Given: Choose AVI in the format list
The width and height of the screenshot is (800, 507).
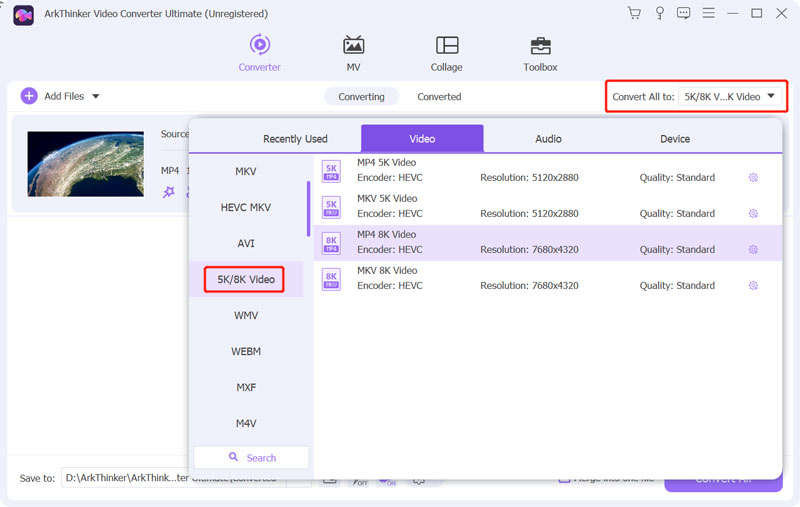Looking at the screenshot, I should (x=246, y=243).
